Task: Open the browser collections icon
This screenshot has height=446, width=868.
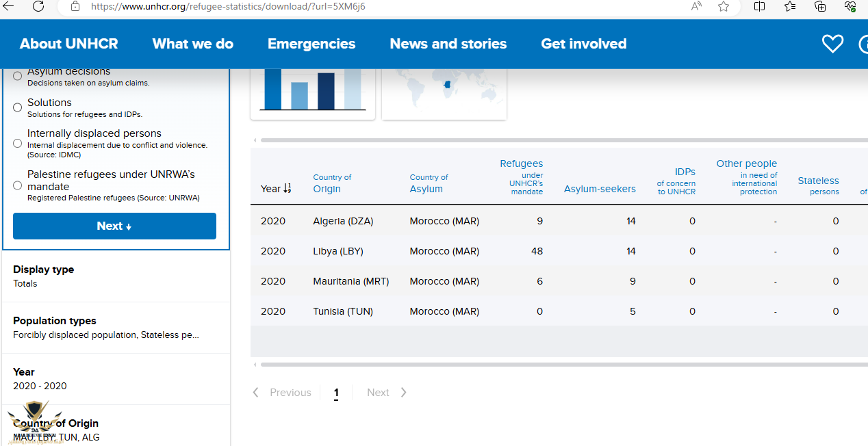Action: tap(820, 6)
